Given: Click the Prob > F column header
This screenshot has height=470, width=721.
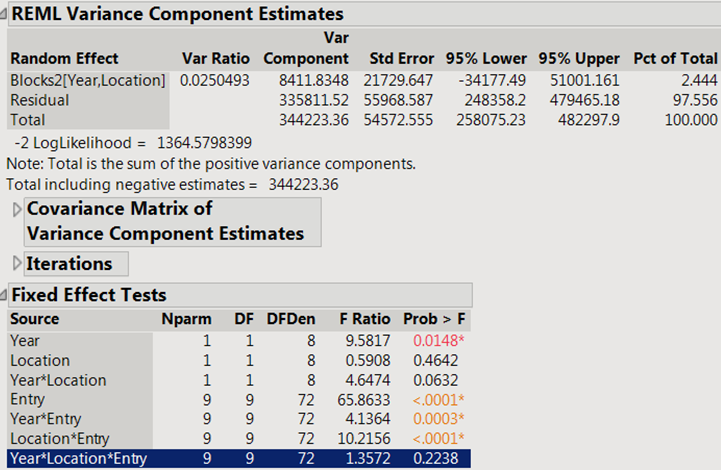Looking at the screenshot, I should tap(433, 319).
